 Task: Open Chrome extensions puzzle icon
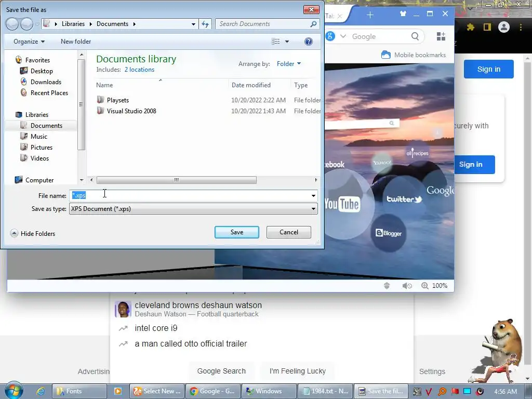click(x=470, y=27)
